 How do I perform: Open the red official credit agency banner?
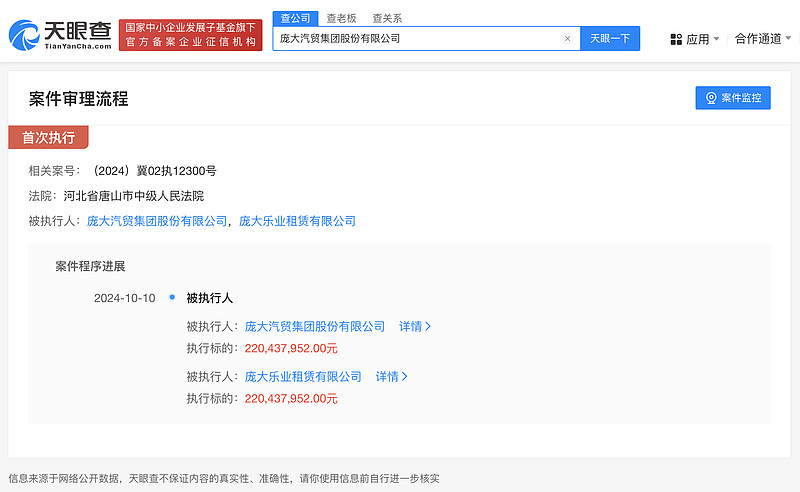190,35
